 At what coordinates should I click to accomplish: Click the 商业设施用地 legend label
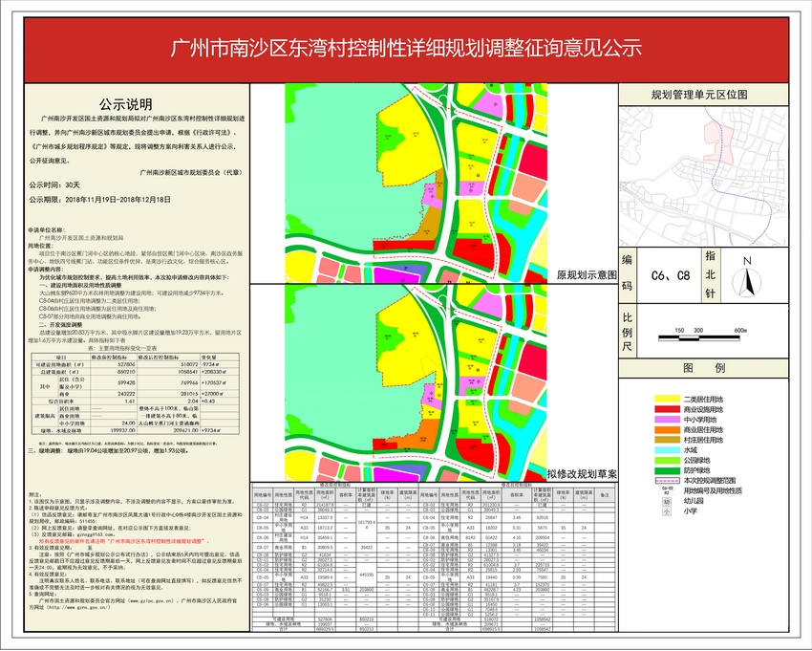coord(703,409)
